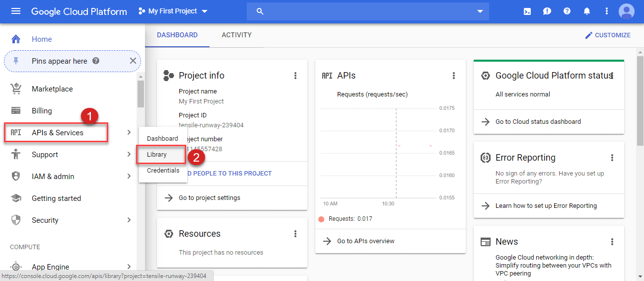
Task: Open the hamburger navigation menu
Action: coord(16,11)
